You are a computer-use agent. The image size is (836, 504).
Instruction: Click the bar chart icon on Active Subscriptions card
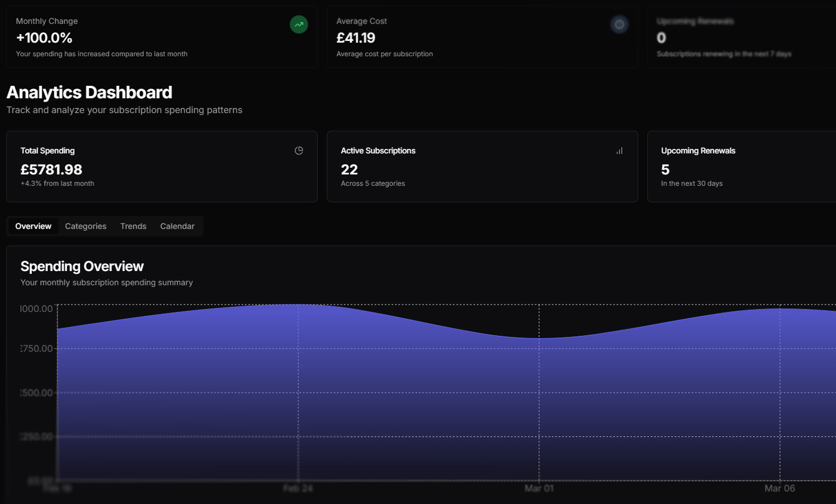(619, 150)
